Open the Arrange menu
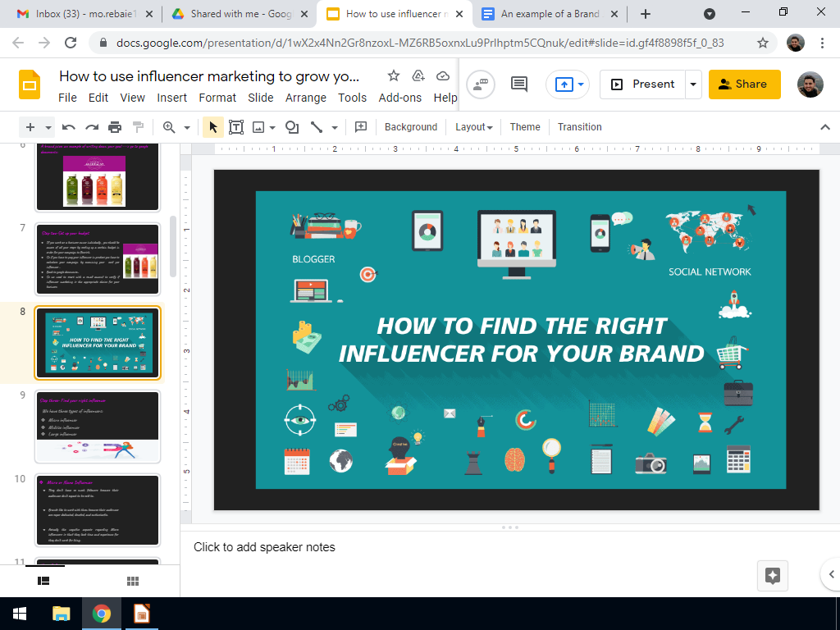The width and height of the screenshot is (840, 630). (x=305, y=98)
